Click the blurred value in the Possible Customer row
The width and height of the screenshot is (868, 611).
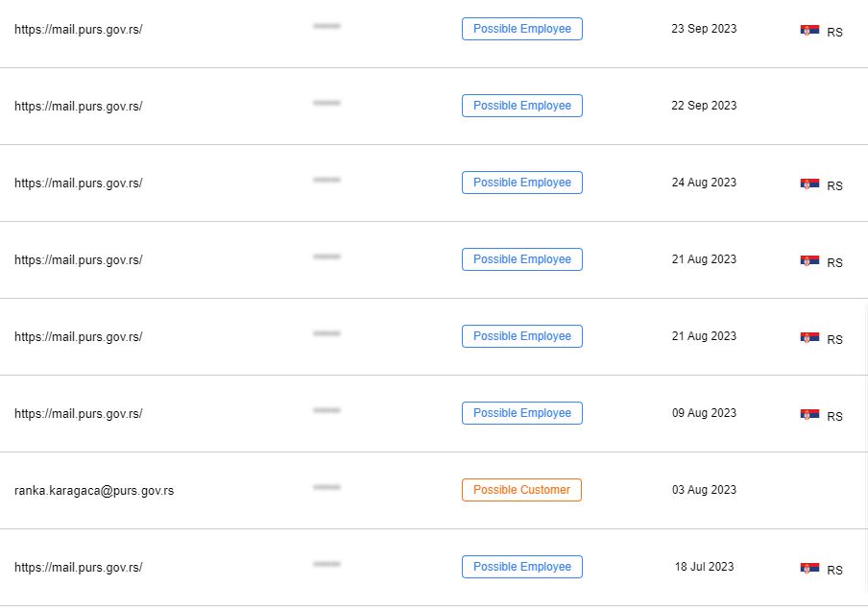point(326,487)
